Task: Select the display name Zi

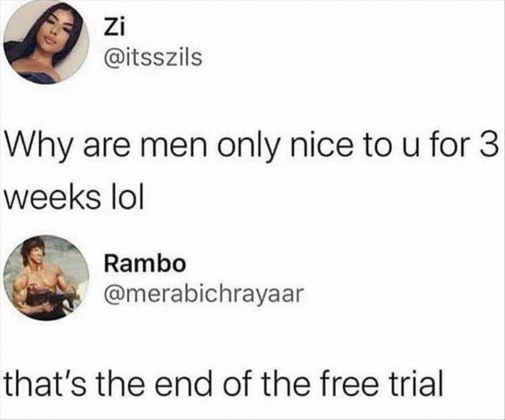Action: (x=114, y=28)
